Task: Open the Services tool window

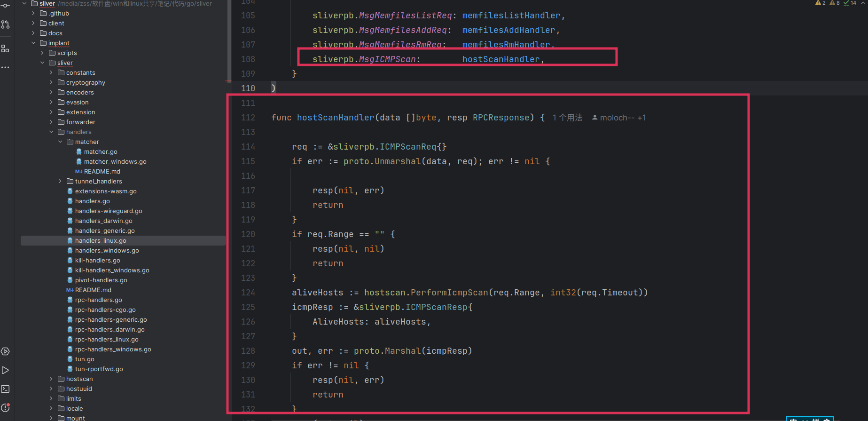Action: point(6,351)
